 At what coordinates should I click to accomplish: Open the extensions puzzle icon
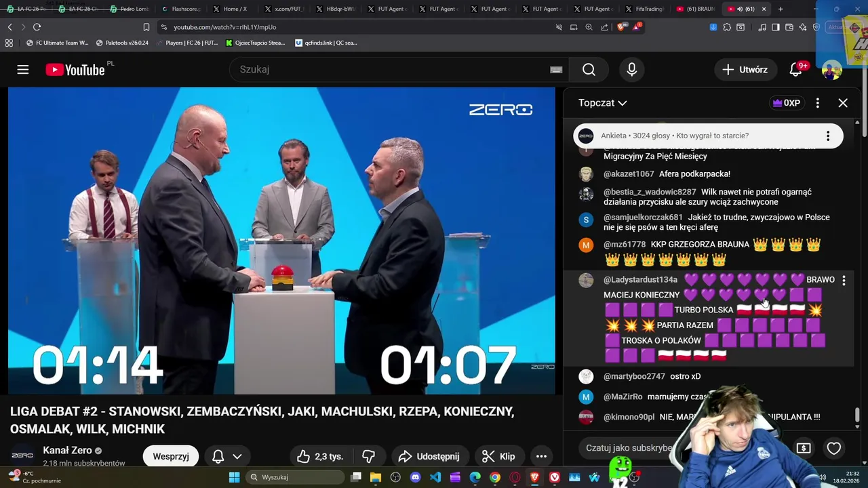727,27
